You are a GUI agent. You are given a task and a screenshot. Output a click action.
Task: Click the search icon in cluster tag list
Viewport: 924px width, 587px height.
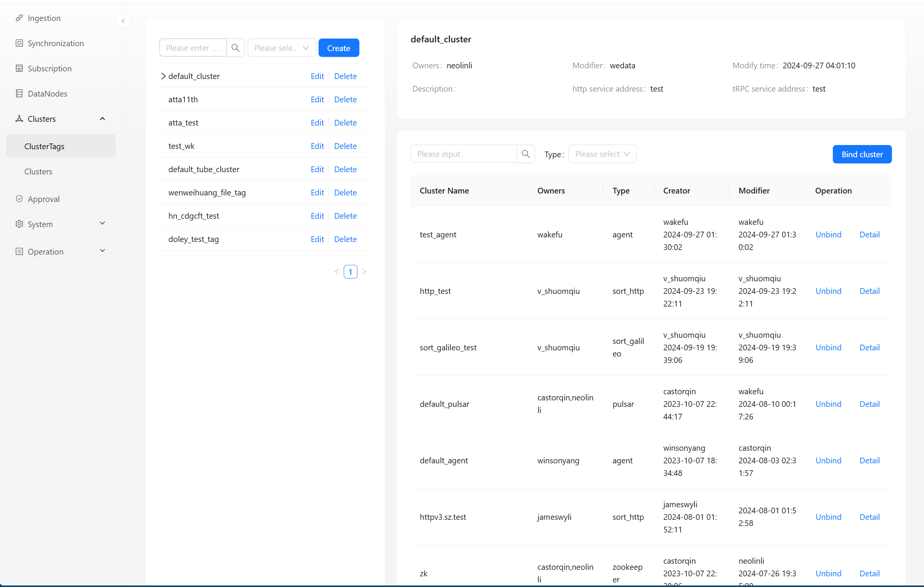click(x=236, y=48)
